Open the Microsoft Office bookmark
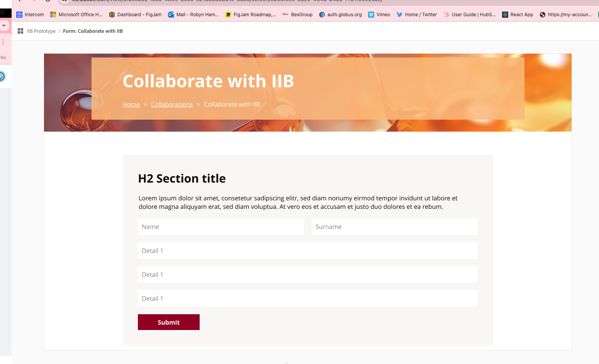Image resolution: width=599 pixels, height=364 pixels. pyautogui.click(x=76, y=15)
